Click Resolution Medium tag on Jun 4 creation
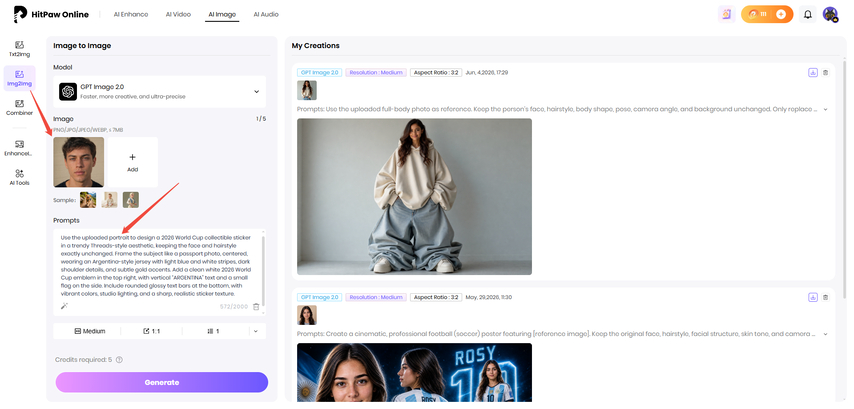 [376, 72]
